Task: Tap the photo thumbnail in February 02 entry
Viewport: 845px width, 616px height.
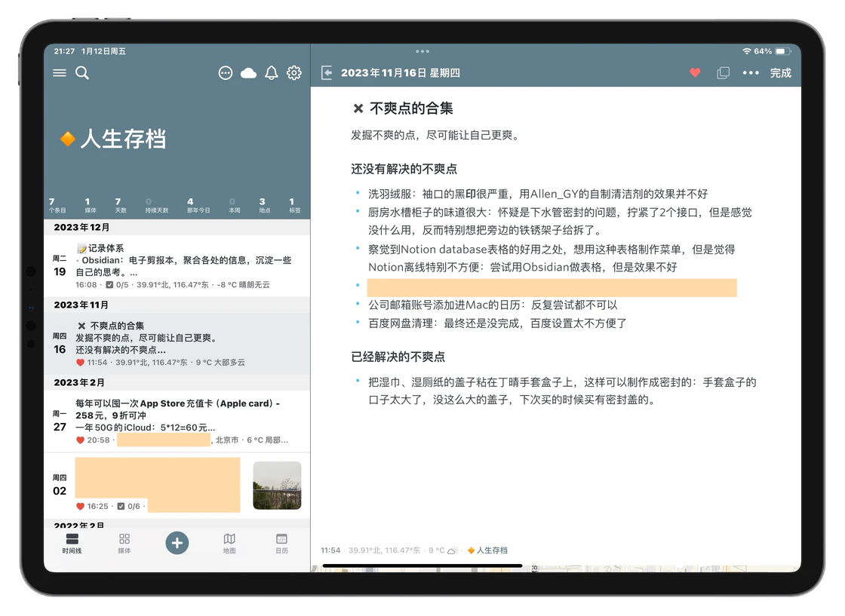Action: [x=277, y=486]
